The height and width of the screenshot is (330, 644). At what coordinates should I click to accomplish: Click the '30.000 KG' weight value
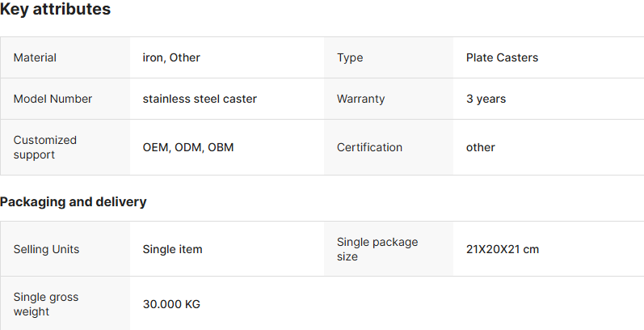[x=171, y=304]
